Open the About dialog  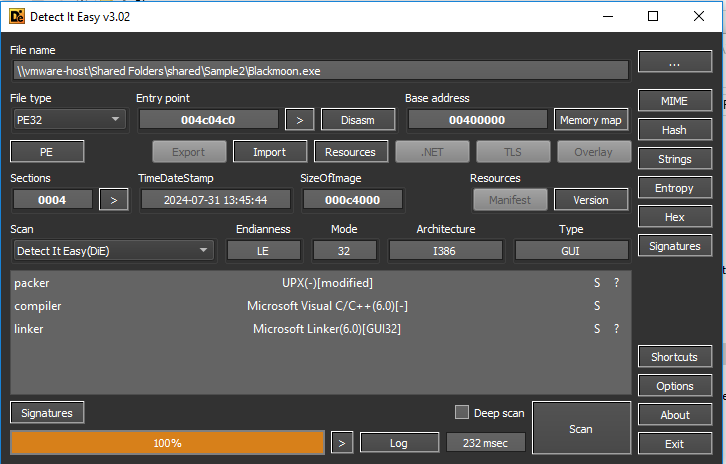pyautogui.click(x=675, y=415)
